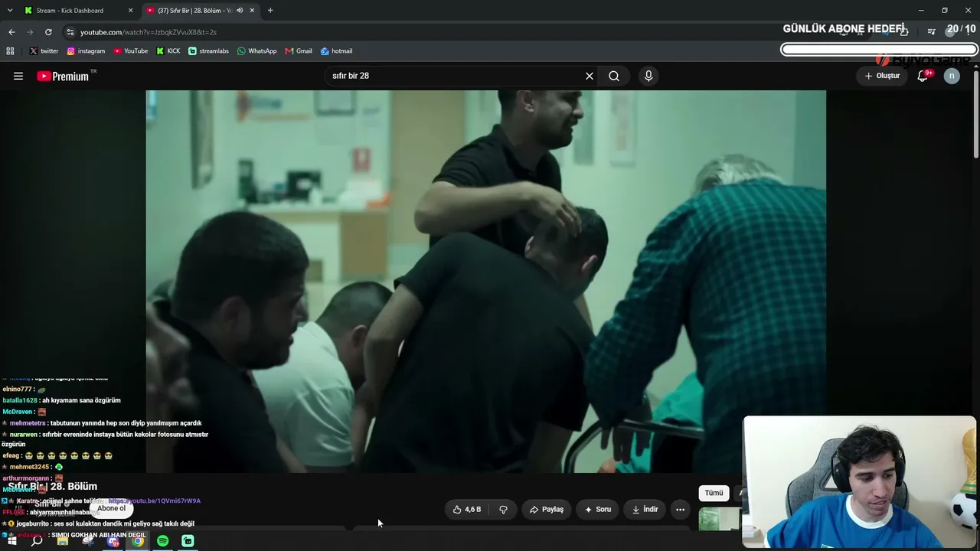Clear the search query with X
This screenshot has height=551, width=980.
[590, 76]
